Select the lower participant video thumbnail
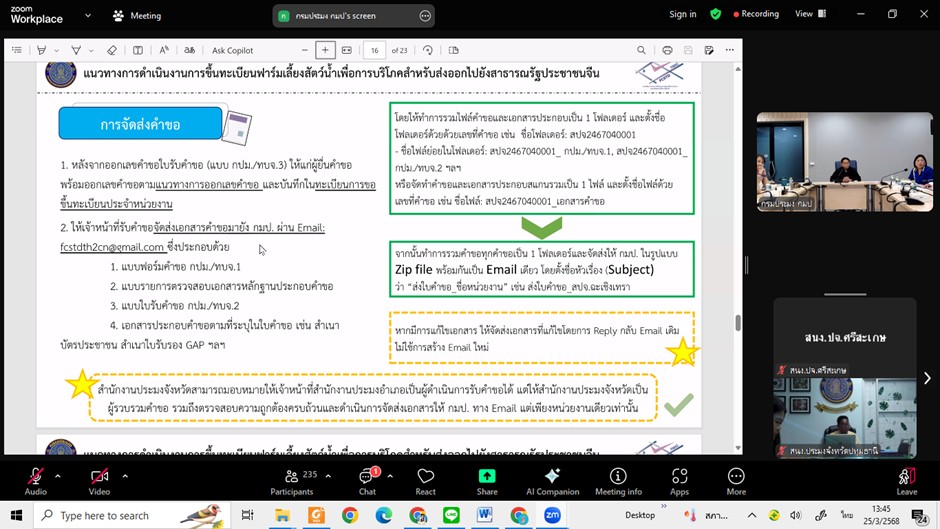This screenshot has width=940, height=529. point(845,418)
